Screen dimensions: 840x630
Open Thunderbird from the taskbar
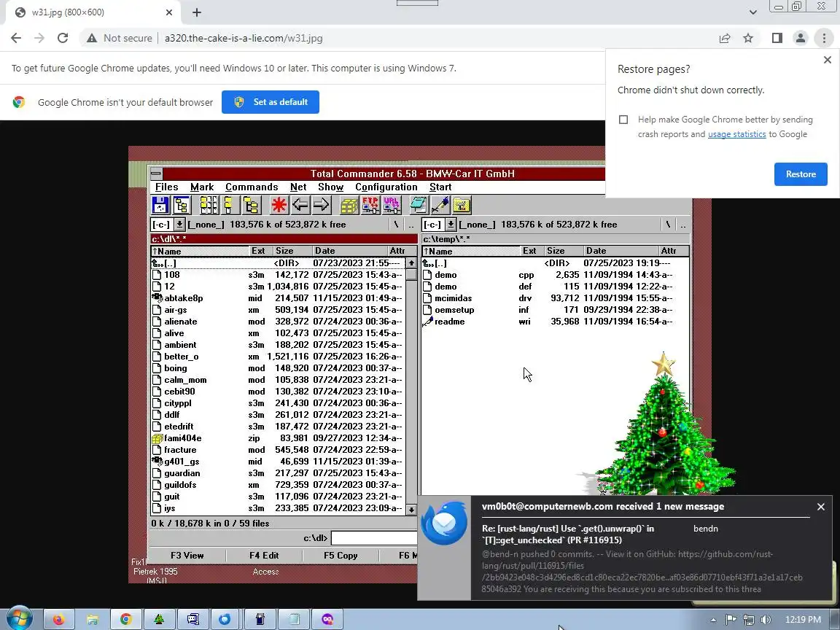coord(225,619)
